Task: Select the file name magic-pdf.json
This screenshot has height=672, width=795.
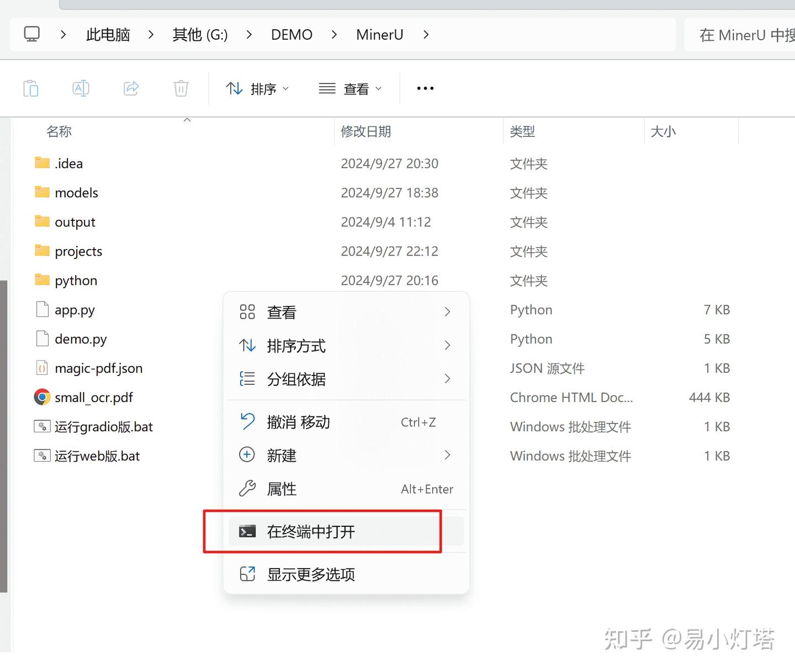Action: click(x=99, y=368)
